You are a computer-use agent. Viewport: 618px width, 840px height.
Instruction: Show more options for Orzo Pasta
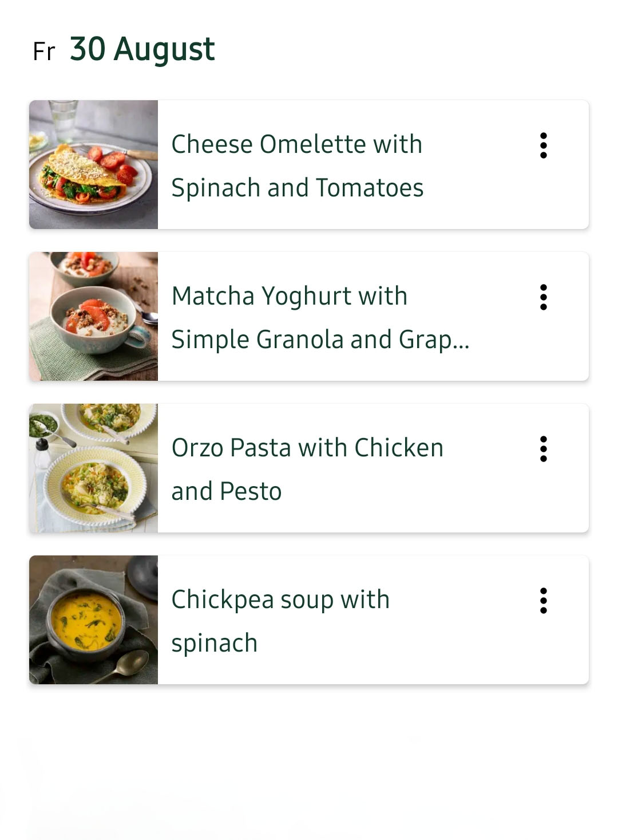543,449
